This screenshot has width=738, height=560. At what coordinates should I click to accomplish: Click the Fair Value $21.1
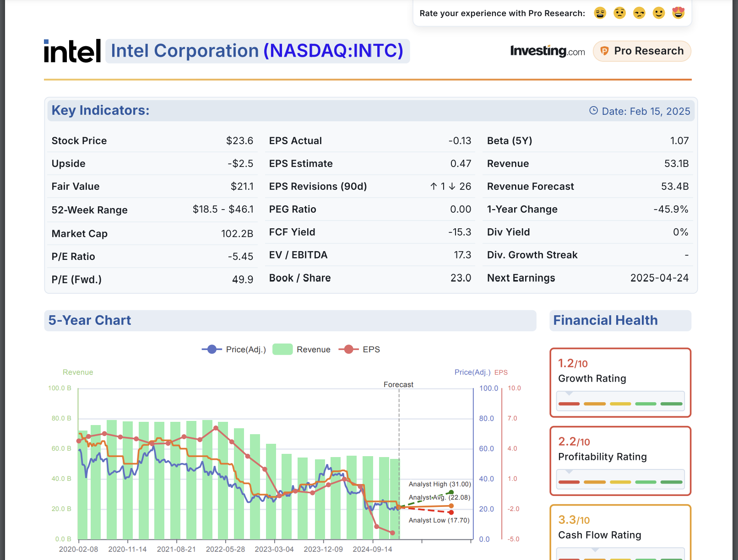coord(242,187)
